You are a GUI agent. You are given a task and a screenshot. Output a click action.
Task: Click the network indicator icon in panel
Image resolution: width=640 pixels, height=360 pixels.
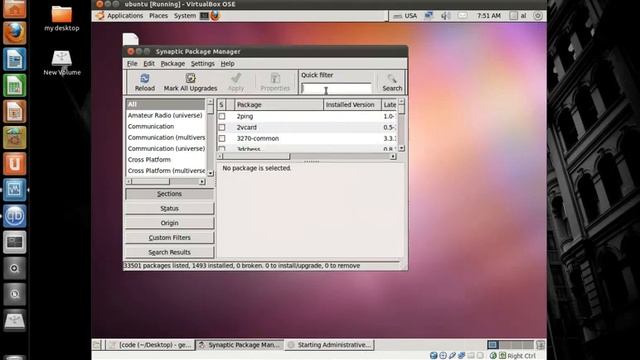pos(428,16)
